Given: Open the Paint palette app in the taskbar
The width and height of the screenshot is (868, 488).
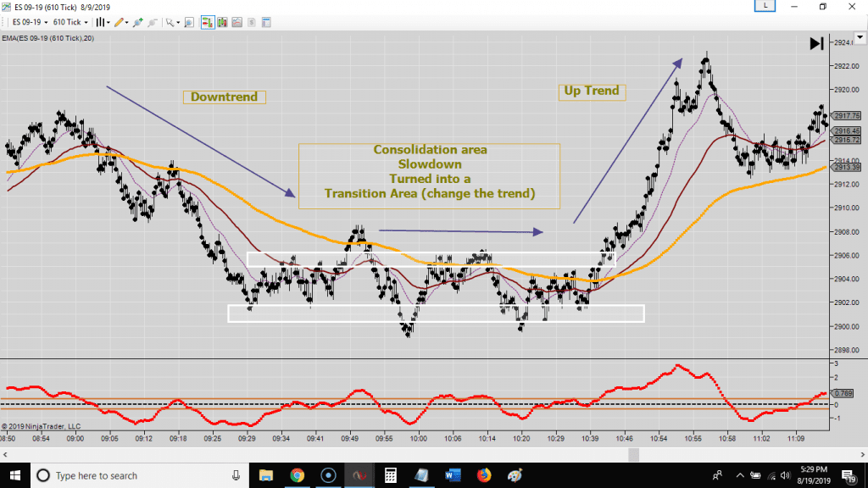Looking at the screenshot, I should (x=515, y=475).
